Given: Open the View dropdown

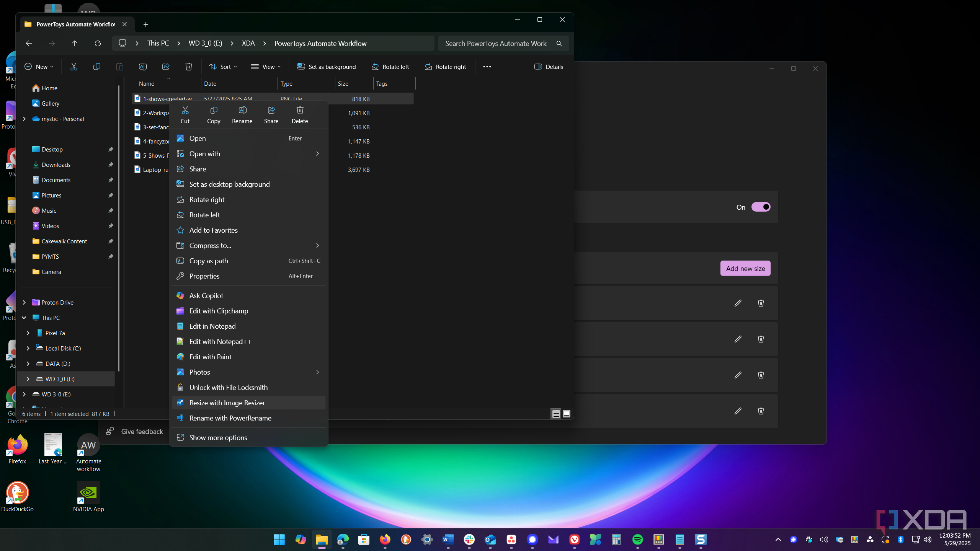Looking at the screenshot, I should tap(266, 67).
